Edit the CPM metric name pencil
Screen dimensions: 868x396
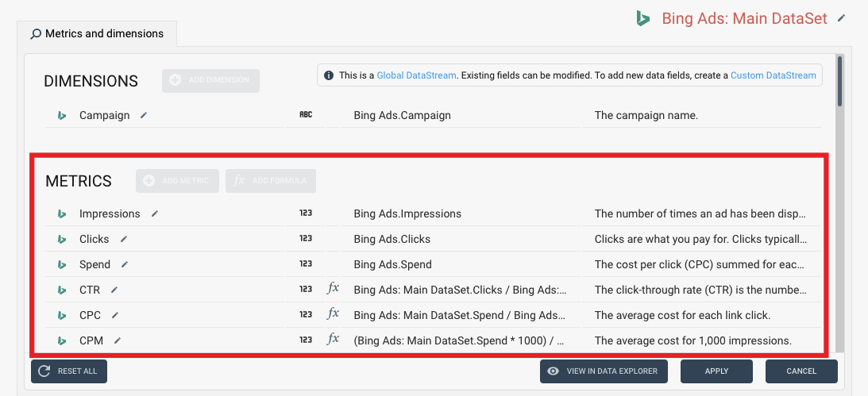[x=118, y=340]
